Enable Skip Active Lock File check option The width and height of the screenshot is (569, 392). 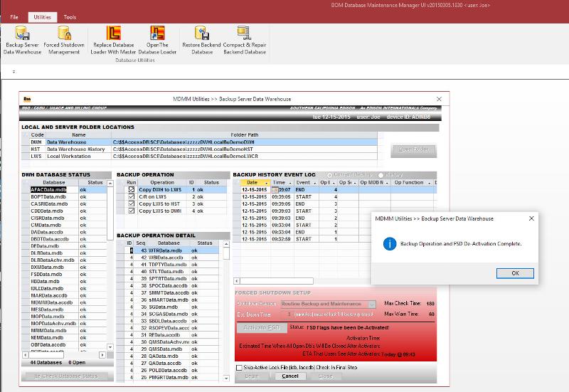click(239, 368)
